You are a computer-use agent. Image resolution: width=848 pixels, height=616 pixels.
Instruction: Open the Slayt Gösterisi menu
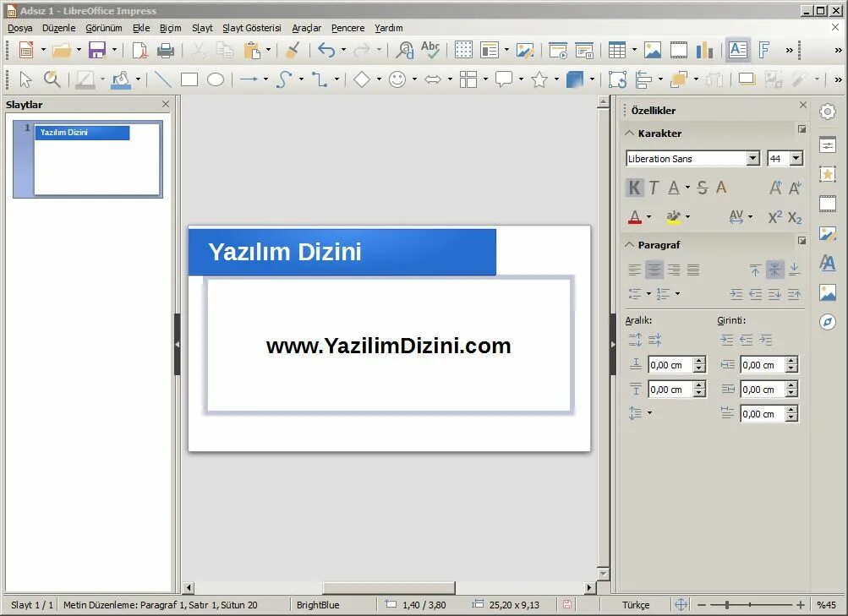pos(252,28)
